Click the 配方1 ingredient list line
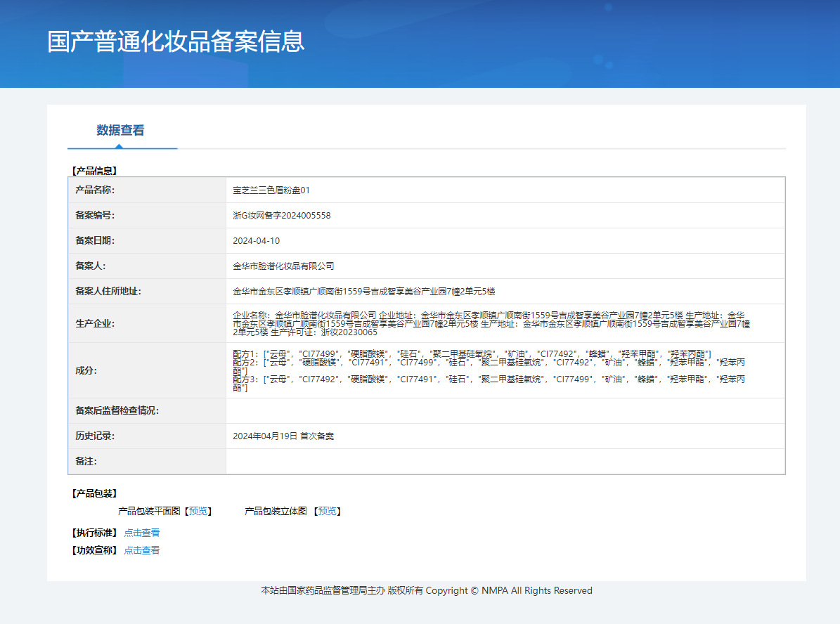The height and width of the screenshot is (624, 840). (x=472, y=353)
